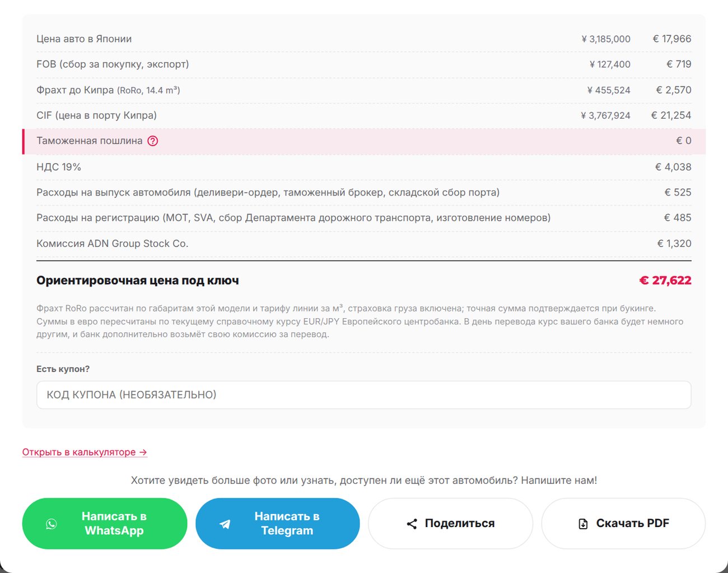Click the PDF download file icon
The width and height of the screenshot is (728, 573).
pyautogui.click(x=583, y=524)
